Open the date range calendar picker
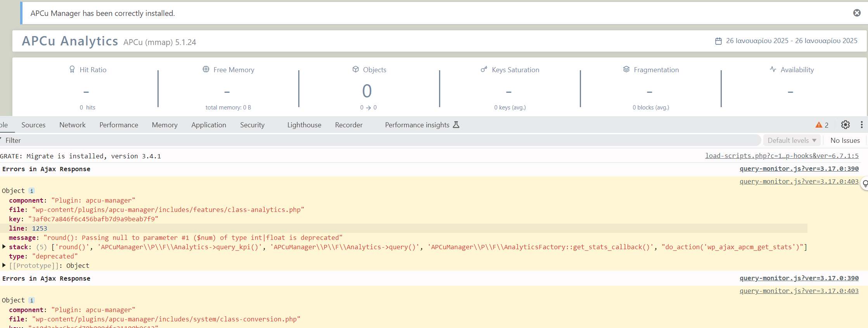868x328 pixels. (x=718, y=41)
